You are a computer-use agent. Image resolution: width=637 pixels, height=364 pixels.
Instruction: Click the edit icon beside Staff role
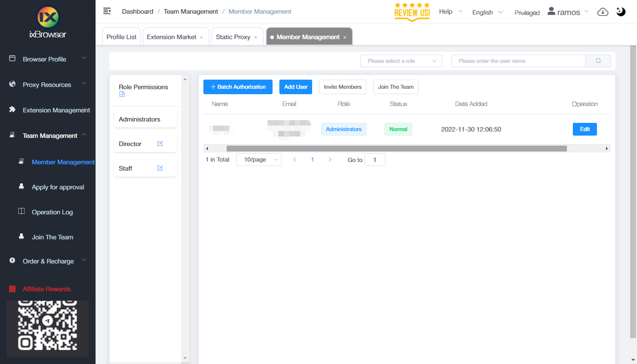(x=160, y=168)
